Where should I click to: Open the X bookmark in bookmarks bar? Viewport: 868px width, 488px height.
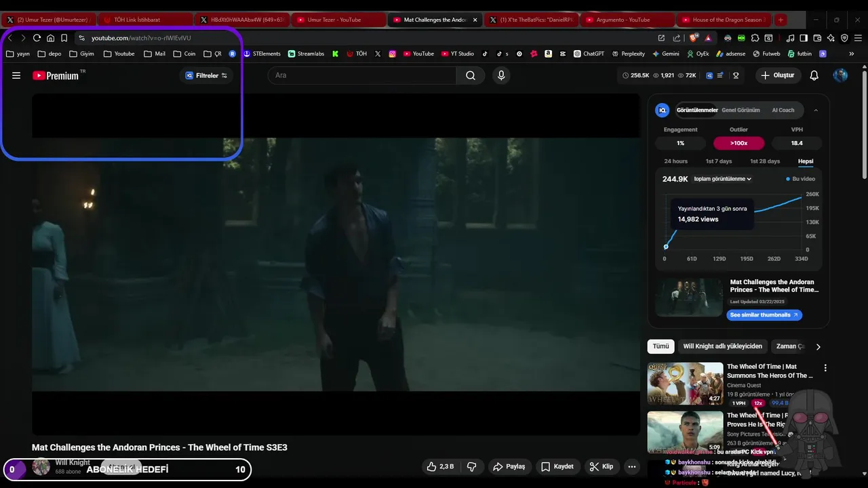tap(378, 54)
